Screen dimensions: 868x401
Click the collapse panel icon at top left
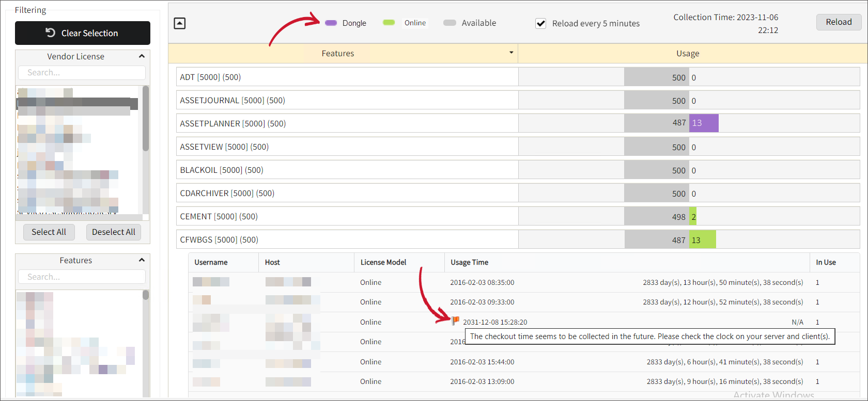pos(180,23)
